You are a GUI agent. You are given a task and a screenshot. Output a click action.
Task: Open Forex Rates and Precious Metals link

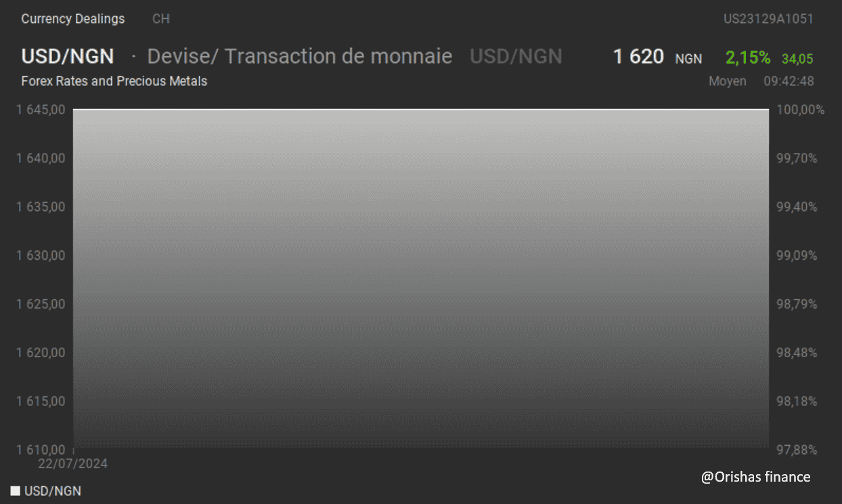coord(114,81)
